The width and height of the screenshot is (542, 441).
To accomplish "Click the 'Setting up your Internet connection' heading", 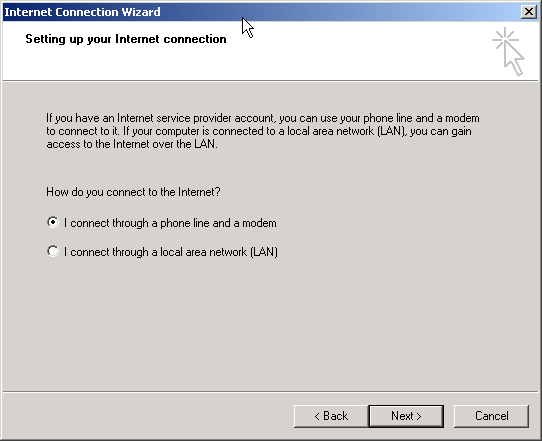I will [126, 39].
